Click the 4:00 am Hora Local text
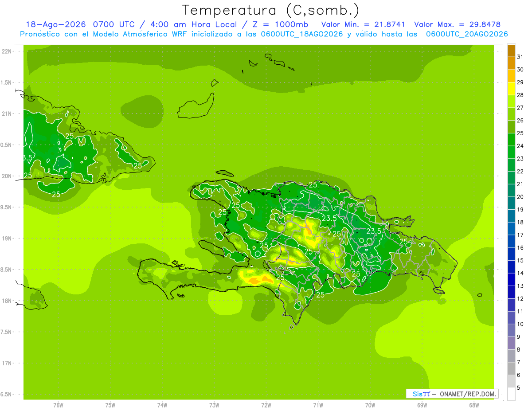Image resolution: width=532 pixels, height=411 pixels. (x=194, y=24)
